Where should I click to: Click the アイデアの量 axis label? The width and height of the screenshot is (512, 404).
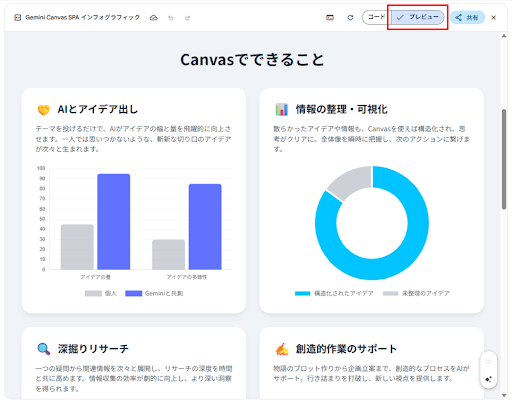click(95, 277)
